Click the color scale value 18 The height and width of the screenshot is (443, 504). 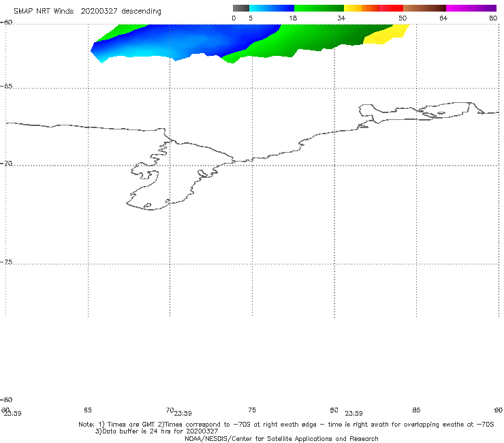tap(293, 18)
